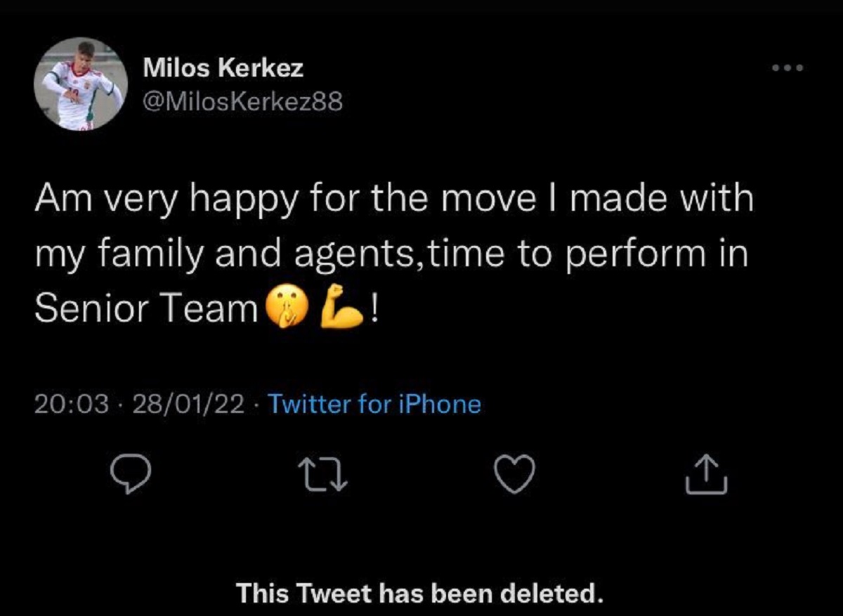The height and width of the screenshot is (616, 843).
Task: Click the Twitter for iPhone source link
Action: 374,404
